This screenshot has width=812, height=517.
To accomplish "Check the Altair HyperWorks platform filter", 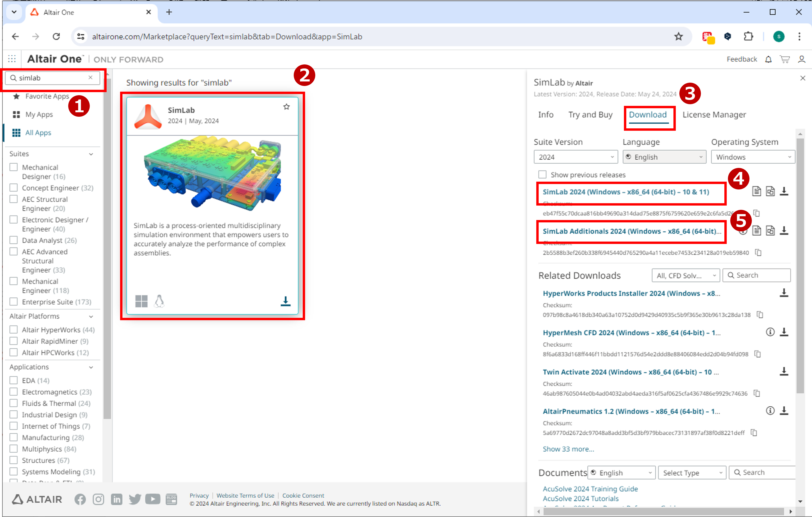I will pyautogui.click(x=14, y=329).
